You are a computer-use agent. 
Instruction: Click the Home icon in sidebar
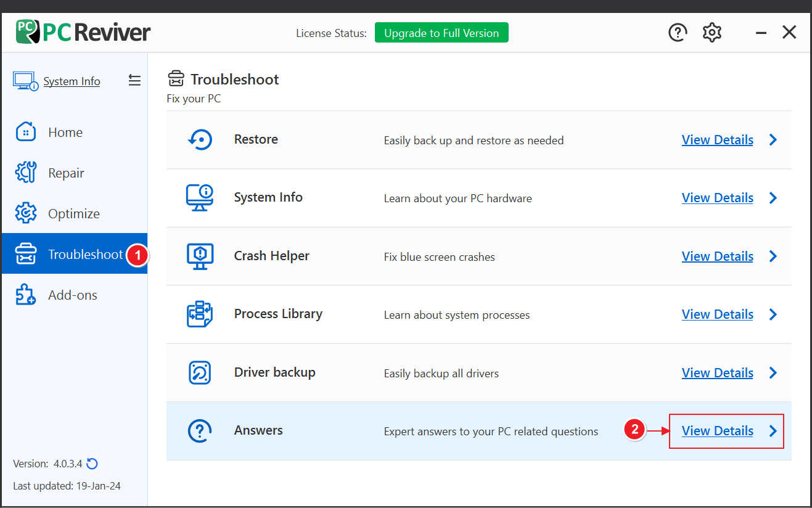pyautogui.click(x=26, y=132)
